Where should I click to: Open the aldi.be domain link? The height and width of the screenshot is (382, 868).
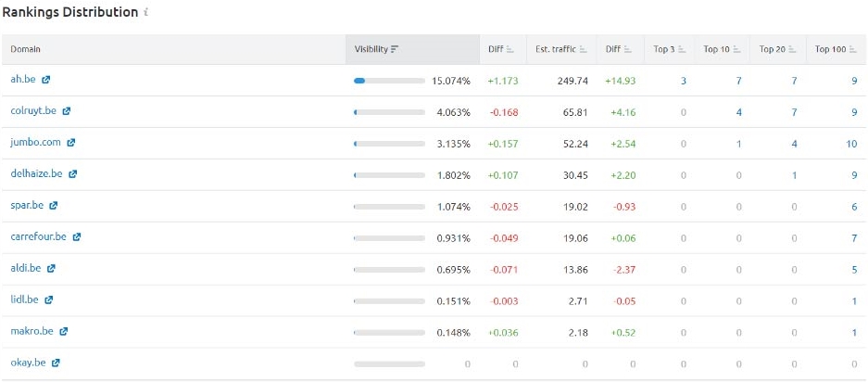point(25,268)
